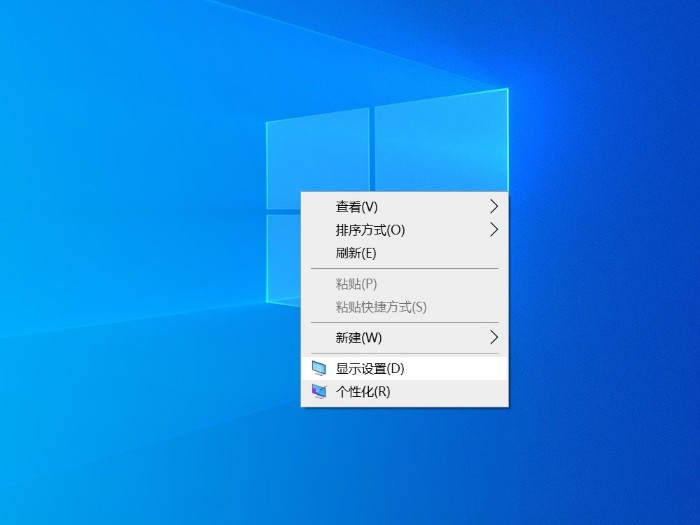The image size is (700, 525).
Task: Open the 新建(W) submenu entry
Action: pyautogui.click(x=404, y=338)
